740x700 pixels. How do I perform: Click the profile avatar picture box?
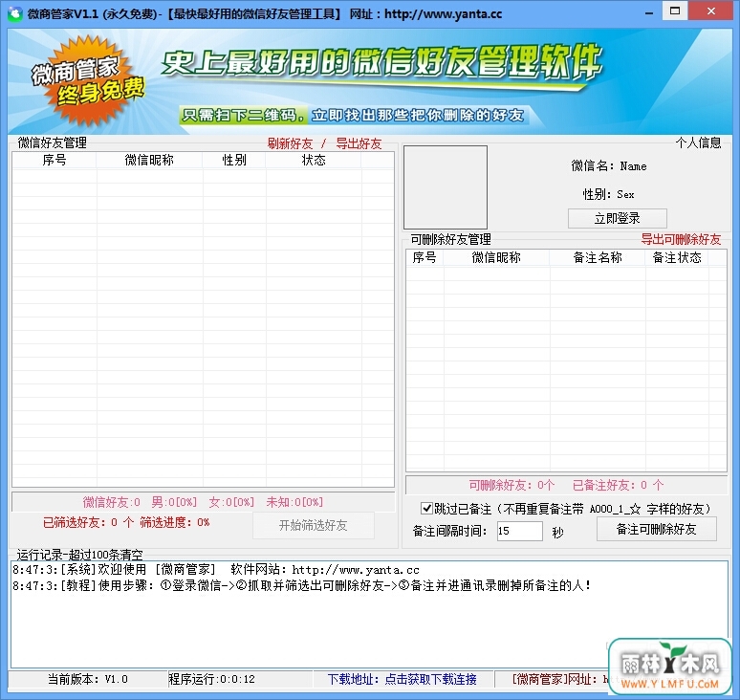point(445,187)
